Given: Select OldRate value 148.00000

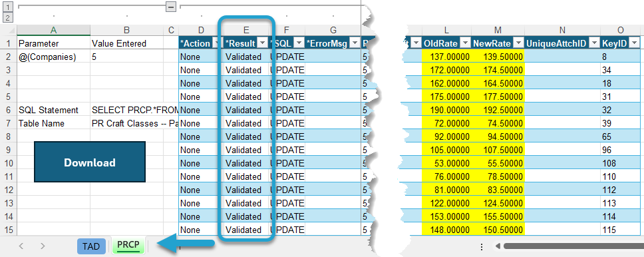Looking at the screenshot, I should point(446,230).
